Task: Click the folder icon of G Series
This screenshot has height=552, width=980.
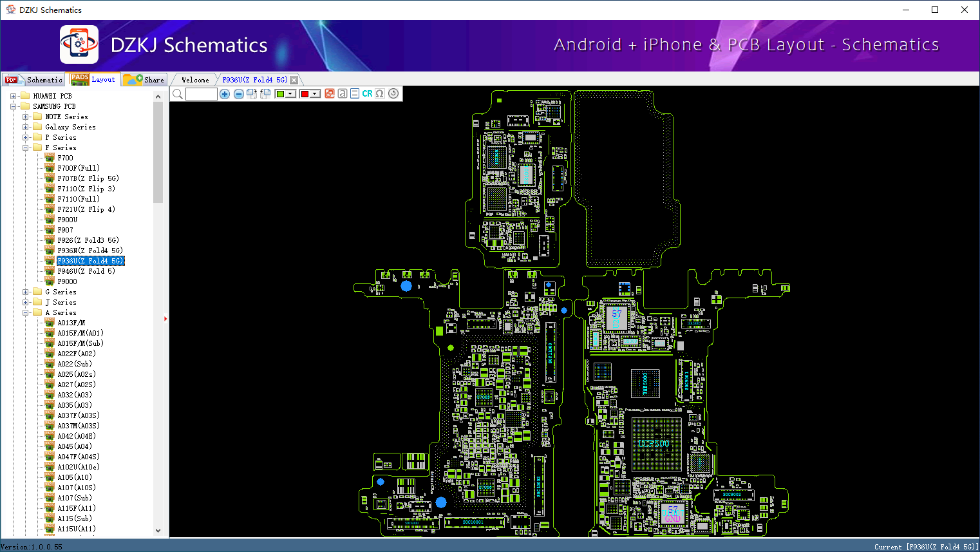Action: pyautogui.click(x=37, y=292)
